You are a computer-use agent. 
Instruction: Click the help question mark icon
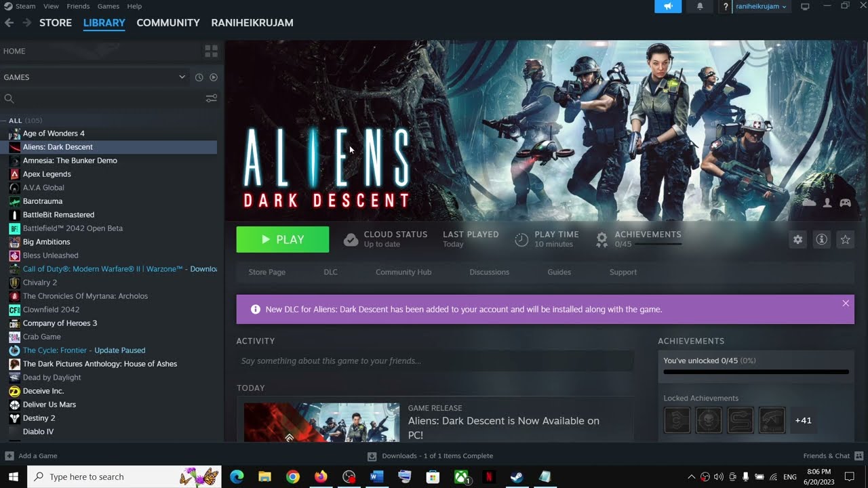click(x=726, y=6)
